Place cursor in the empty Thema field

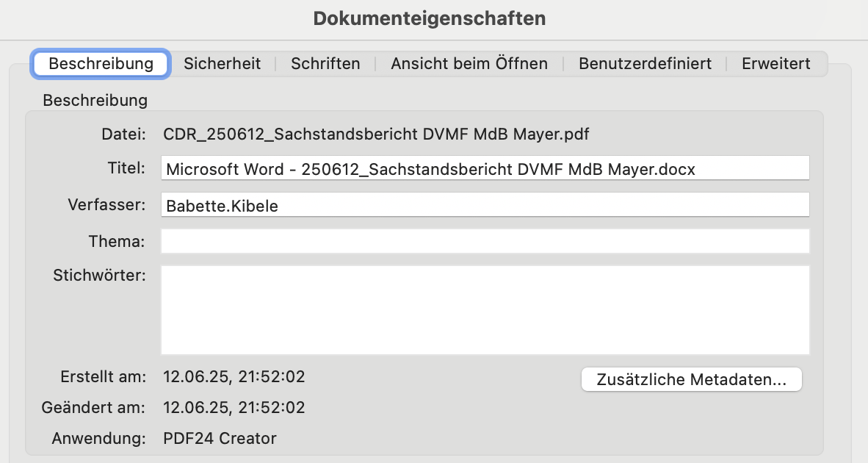tap(485, 241)
